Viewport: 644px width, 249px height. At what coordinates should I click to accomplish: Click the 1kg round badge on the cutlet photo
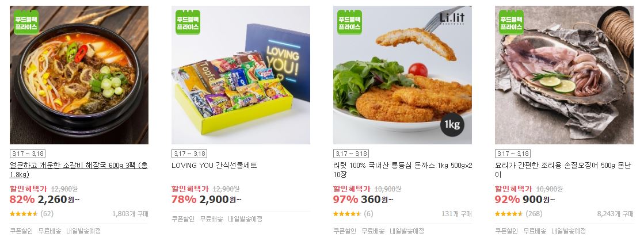click(x=452, y=124)
